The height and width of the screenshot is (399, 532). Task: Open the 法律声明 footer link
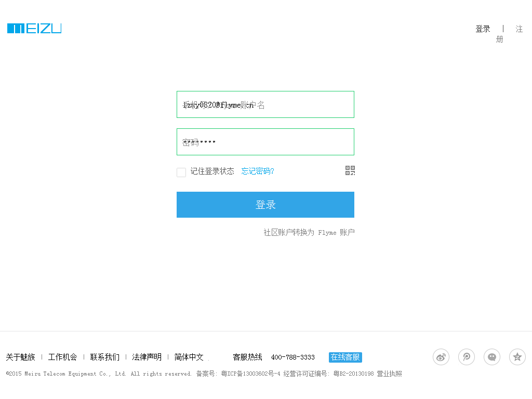(147, 357)
